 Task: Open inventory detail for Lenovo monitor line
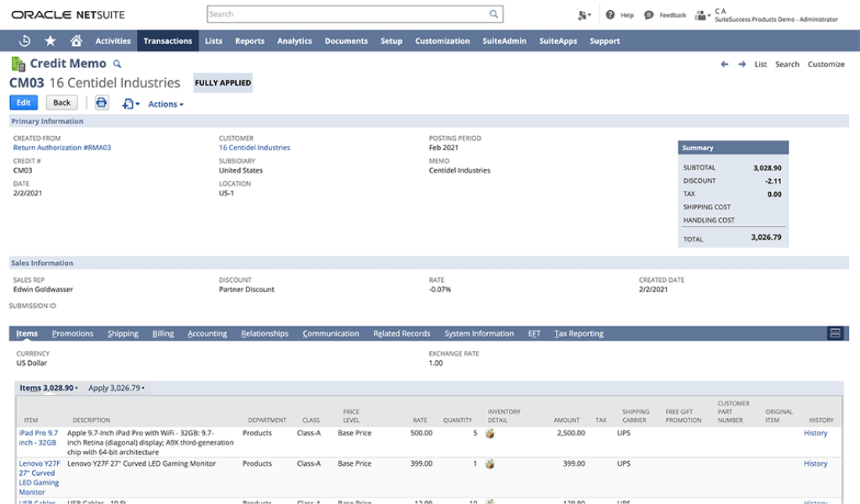[490, 463]
